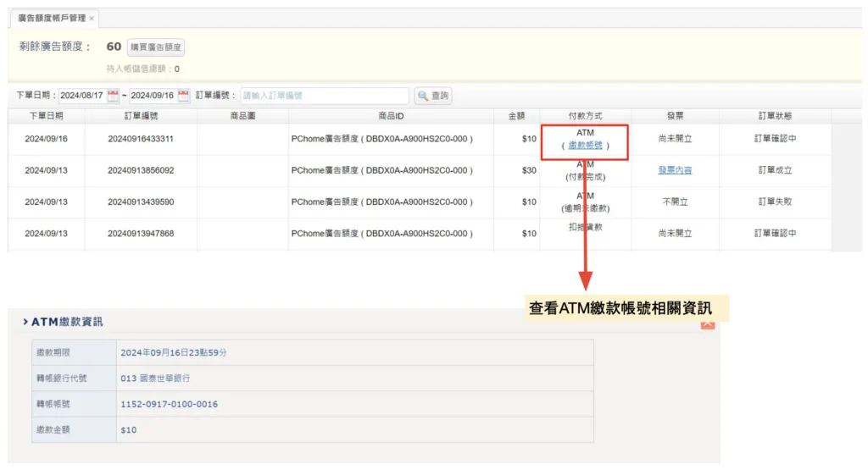The height and width of the screenshot is (470, 868).
Task: Expand the ATM繳款資訊 section chevron
Action: click(x=25, y=322)
